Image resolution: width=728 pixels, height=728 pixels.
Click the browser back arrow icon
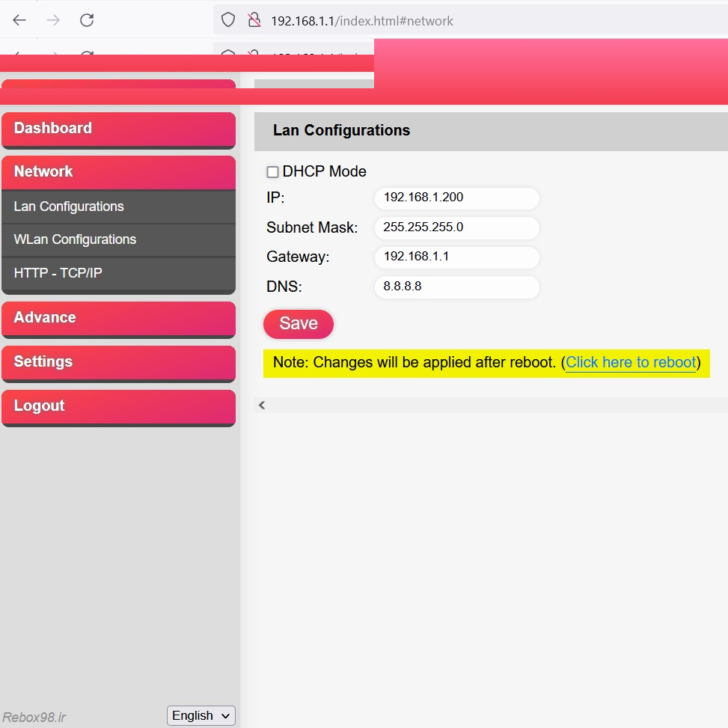(x=19, y=20)
